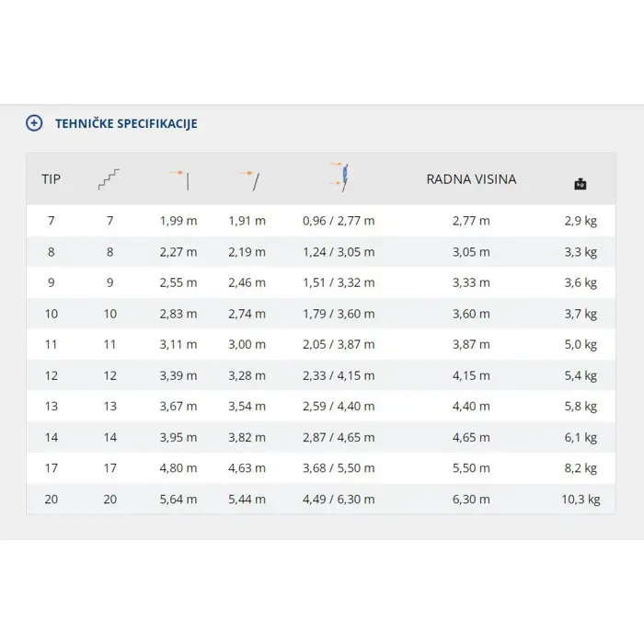This screenshot has height=644, width=644.
Task: Click the RADNA VISINA column header
Action: 471,178
